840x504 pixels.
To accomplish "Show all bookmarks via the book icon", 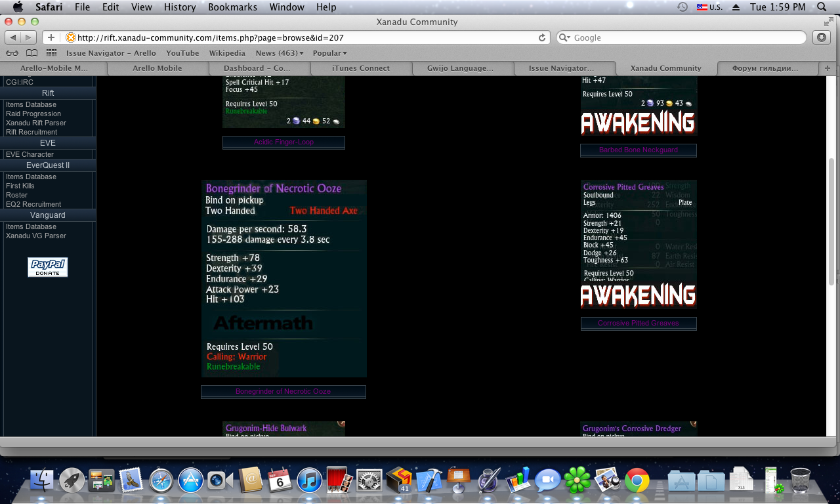I will coord(31,53).
